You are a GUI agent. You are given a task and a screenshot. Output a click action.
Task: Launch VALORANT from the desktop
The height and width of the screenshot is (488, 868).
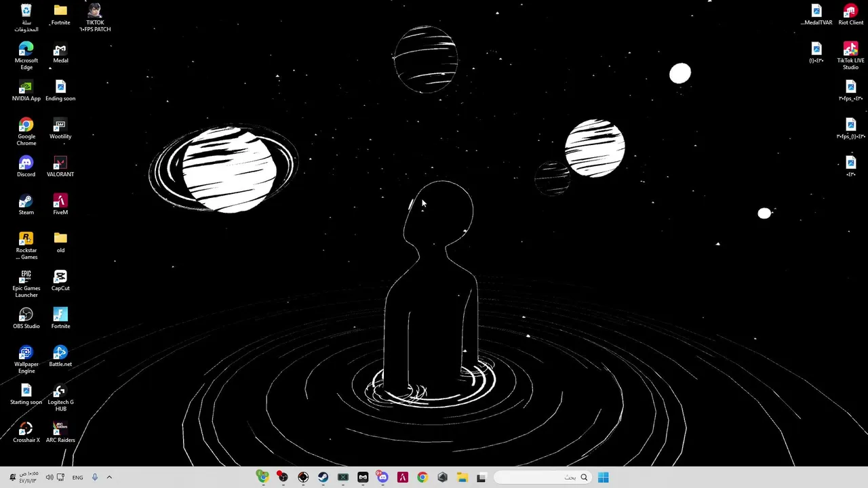(x=60, y=167)
